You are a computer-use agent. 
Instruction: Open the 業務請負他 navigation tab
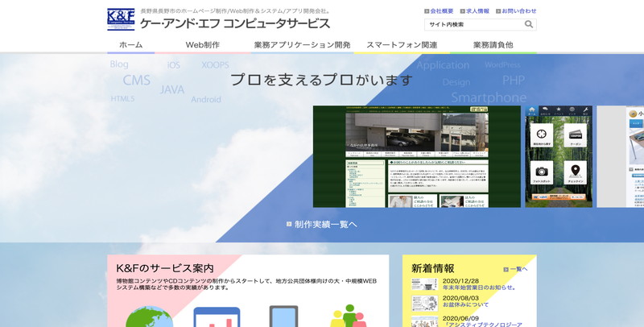point(493,45)
